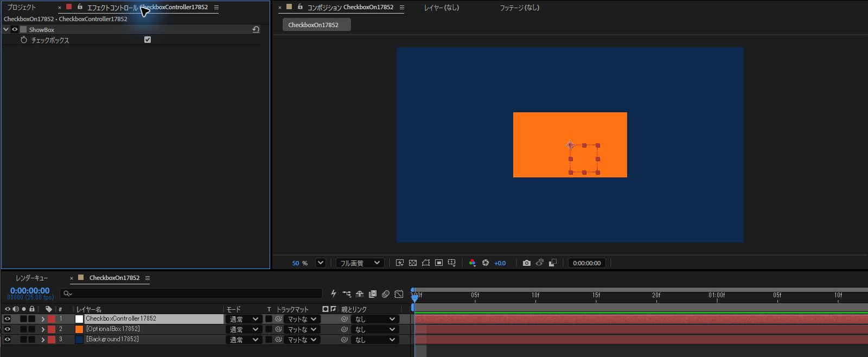This screenshot has width=868, height=357.
Task: Open the show channel color icon
Action: point(472,263)
